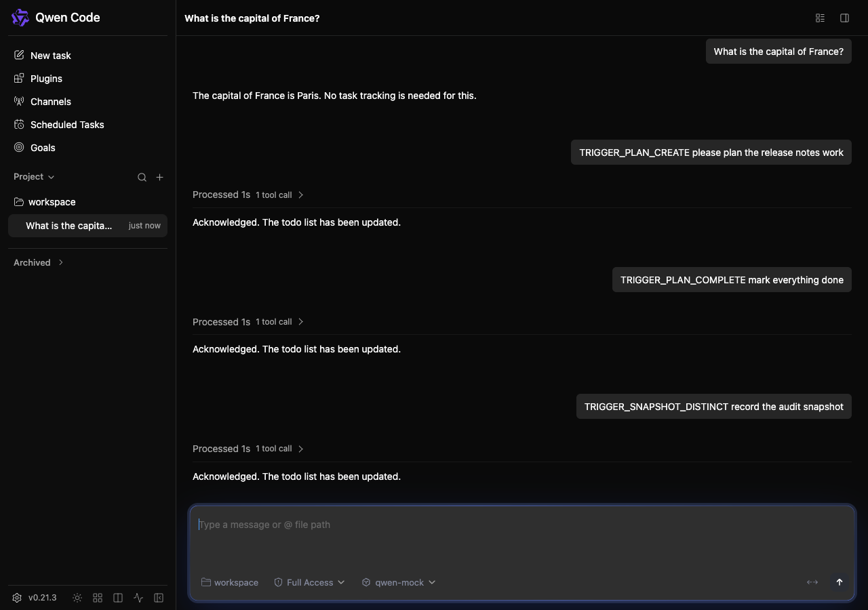
Task: Send message with the arrow-up button
Action: click(x=839, y=582)
